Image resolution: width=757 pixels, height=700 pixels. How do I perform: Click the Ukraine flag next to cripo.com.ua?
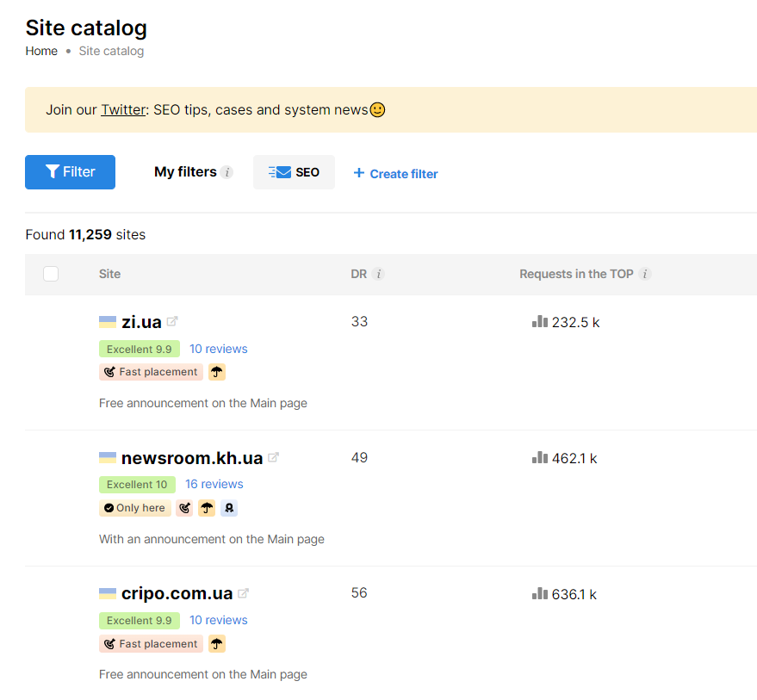pyautogui.click(x=107, y=592)
